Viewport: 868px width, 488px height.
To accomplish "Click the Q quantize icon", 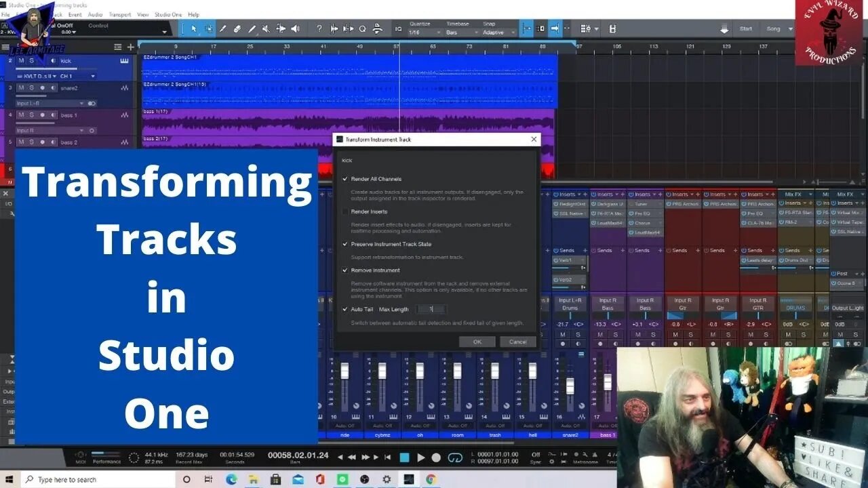I will tap(362, 28).
